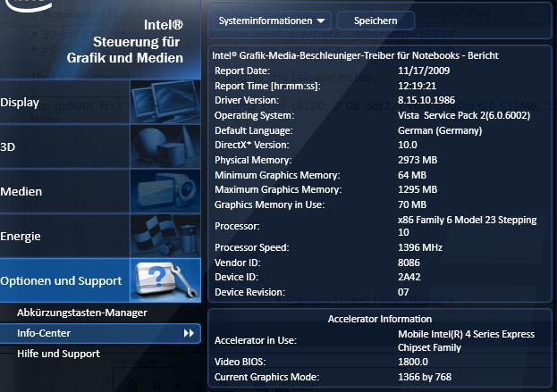Click the Accelerator in Use label

tap(256, 340)
